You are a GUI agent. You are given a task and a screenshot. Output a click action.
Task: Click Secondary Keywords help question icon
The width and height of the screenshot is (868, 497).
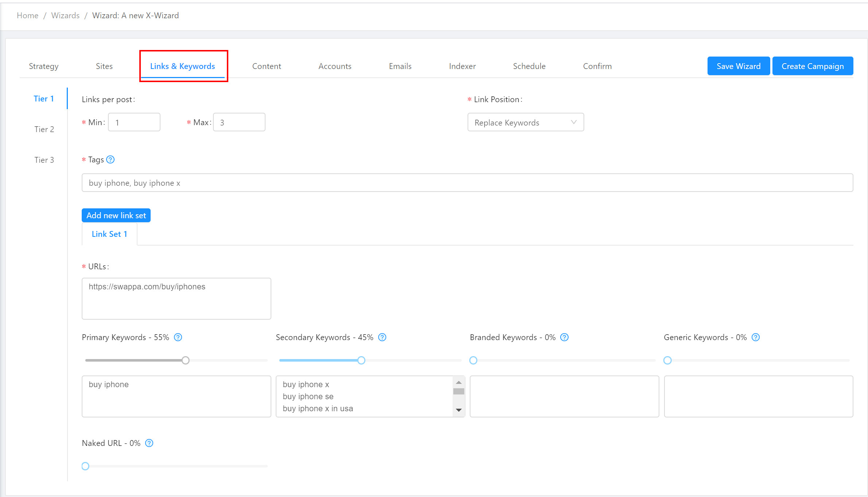pyautogui.click(x=382, y=337)
